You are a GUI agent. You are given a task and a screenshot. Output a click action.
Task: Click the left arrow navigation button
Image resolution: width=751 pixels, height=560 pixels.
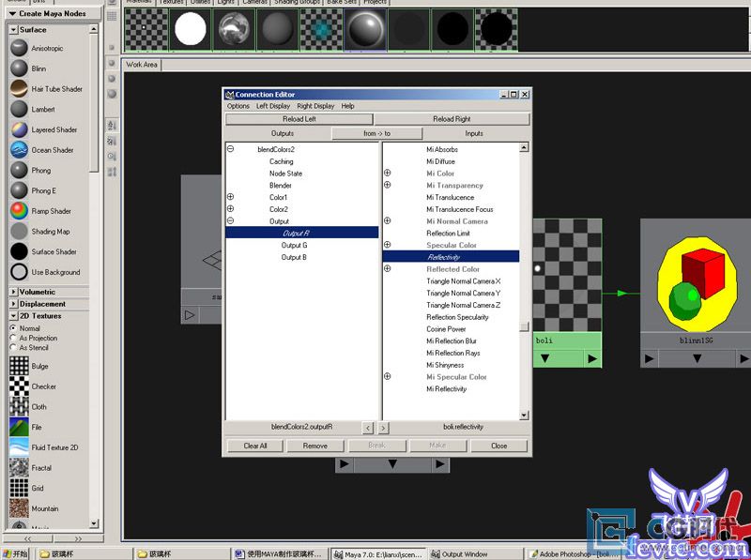tap(368, 428)
